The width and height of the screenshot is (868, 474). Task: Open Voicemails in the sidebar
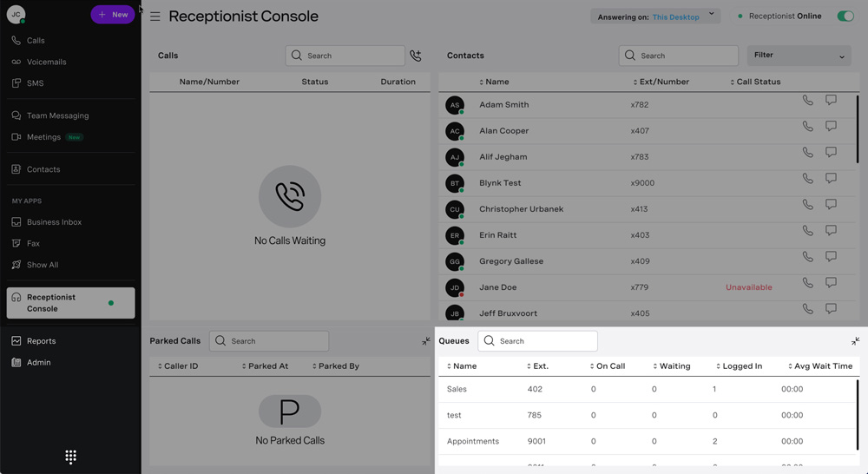[x=46, y=62]
